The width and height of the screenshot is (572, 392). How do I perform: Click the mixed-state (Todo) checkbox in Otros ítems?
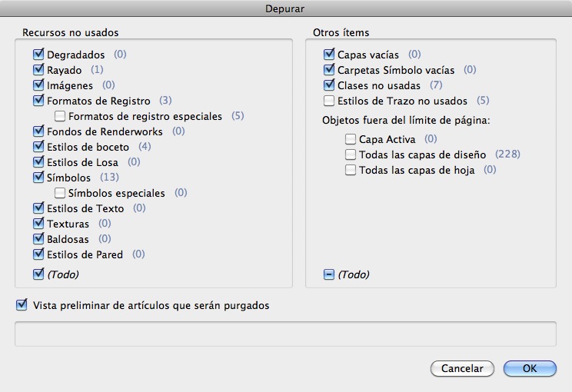click(329, 274)
